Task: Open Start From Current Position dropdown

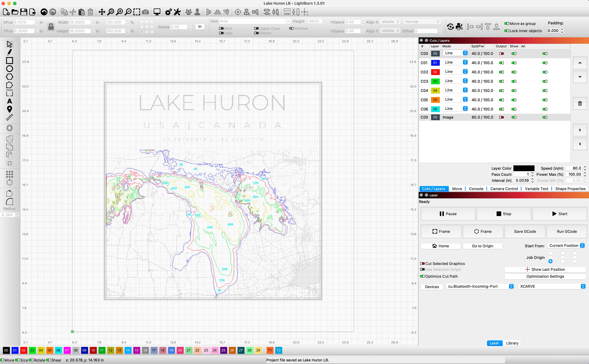Action: tap(566, 245)
